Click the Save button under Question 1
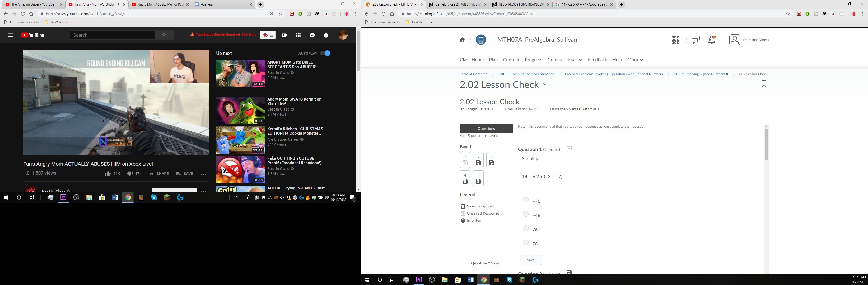Image resolution: width=868 pixels, height=285 pixels. (x=530, y=260)
